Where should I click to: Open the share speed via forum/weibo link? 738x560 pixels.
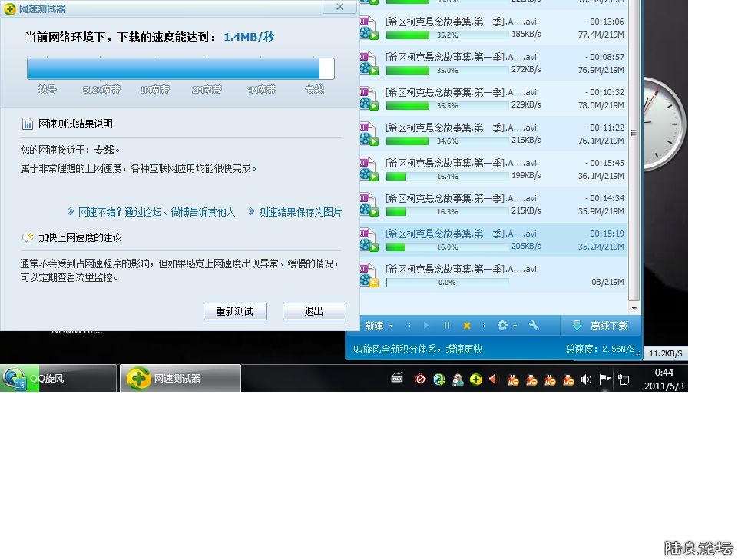pos(157,212)
